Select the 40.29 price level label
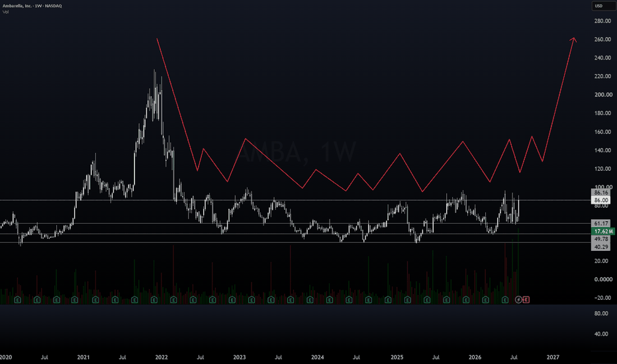Screen dimensions: 617x364 (x=601, y=247)
